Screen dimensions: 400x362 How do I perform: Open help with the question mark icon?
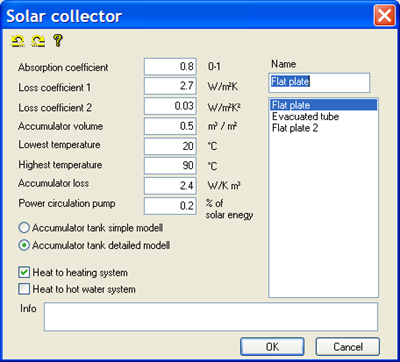pyautogui.click(x=58, y=41)
